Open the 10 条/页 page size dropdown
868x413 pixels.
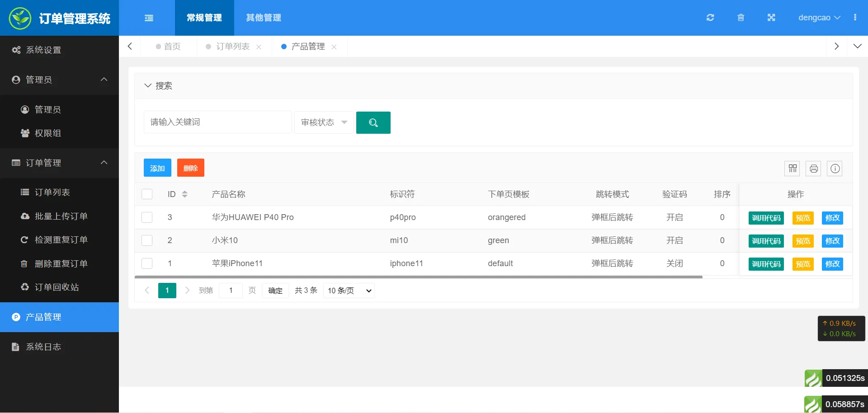point(349,291)
